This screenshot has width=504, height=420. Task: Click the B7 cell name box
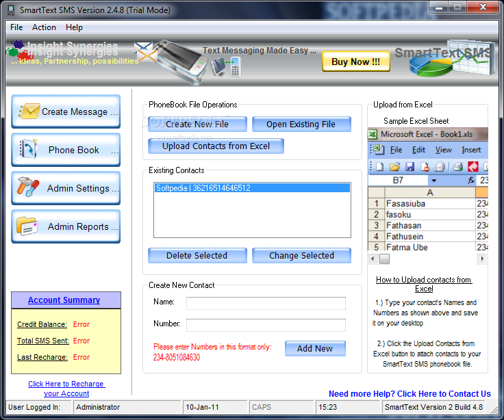[x=398, y=181]
